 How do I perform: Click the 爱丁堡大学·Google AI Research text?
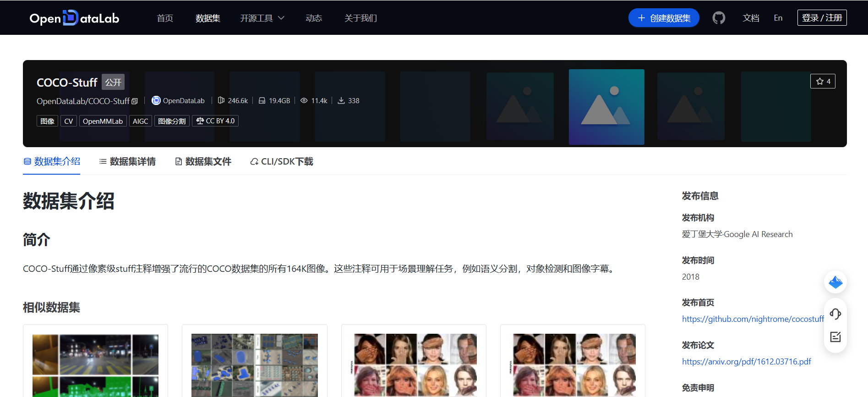pyautogui.click(x=737, y=234)
